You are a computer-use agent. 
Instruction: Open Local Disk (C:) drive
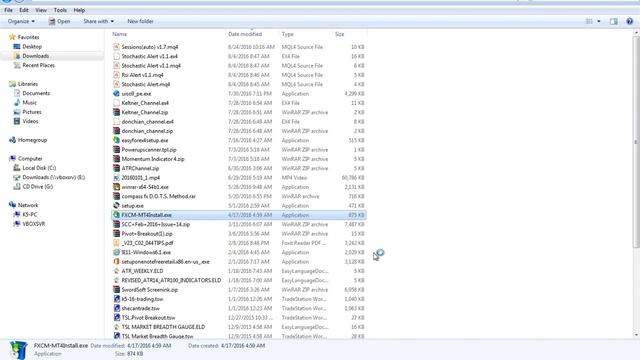pyautogui.click(x=39, y=168)
